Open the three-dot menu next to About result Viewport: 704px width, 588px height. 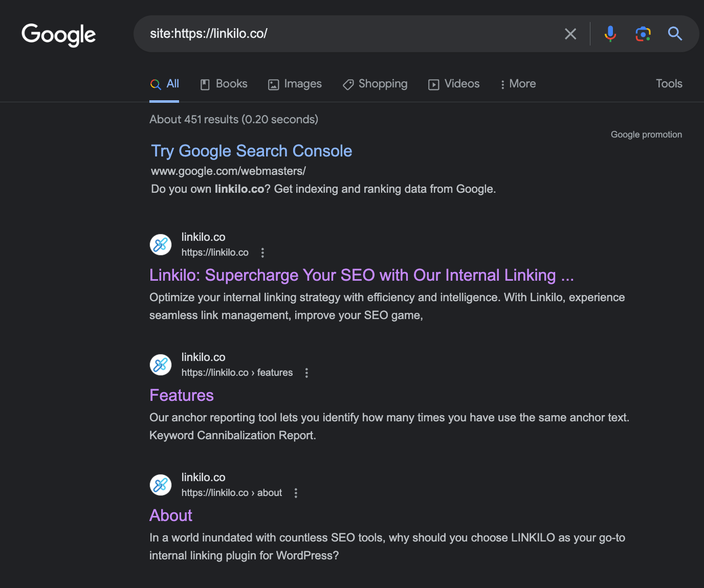coord(296,493)
